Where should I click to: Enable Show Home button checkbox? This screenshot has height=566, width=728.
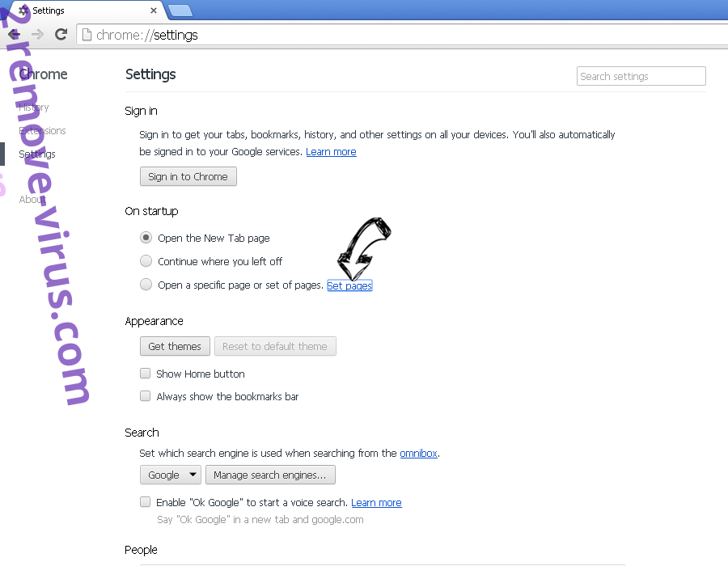tap(146, 374)
